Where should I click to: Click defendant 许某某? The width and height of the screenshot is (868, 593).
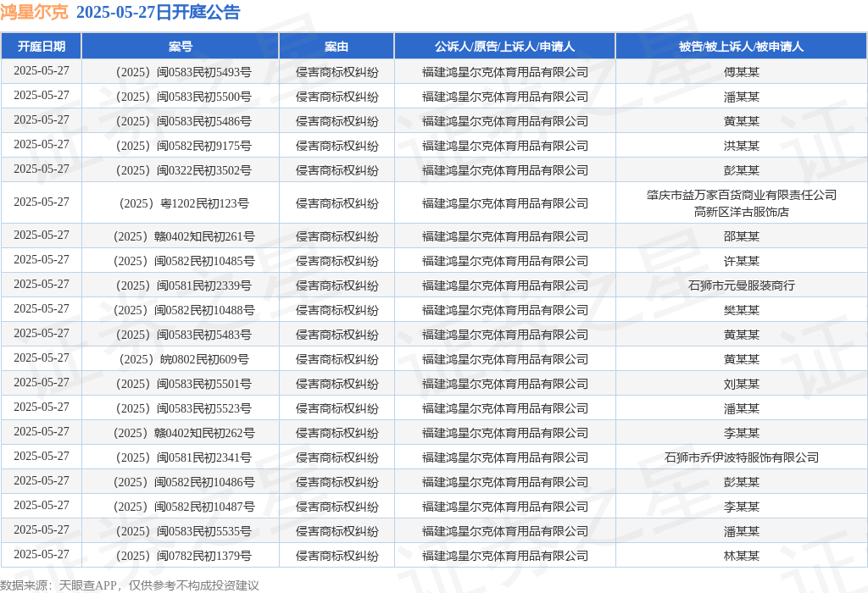tap(741, 261)
